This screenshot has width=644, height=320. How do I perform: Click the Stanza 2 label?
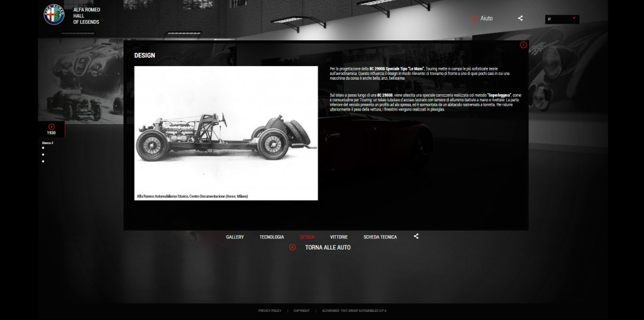(x=47, y=143)
